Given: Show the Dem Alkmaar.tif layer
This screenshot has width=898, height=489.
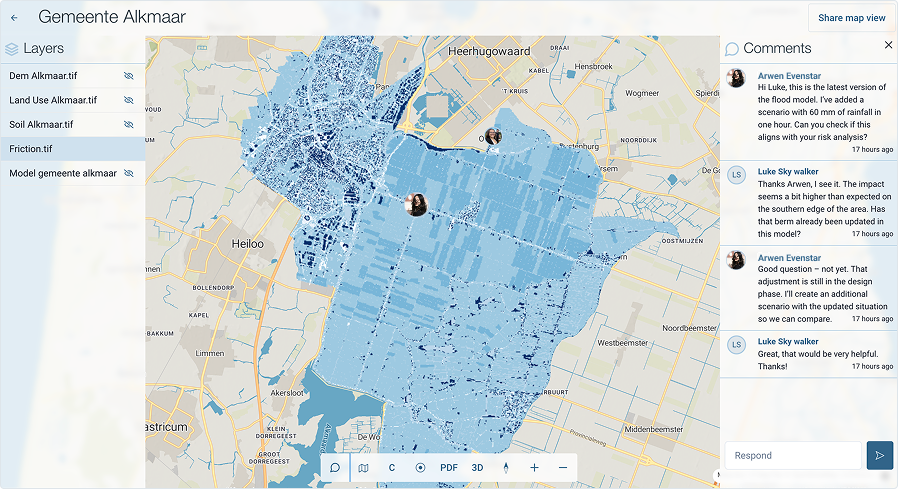Looking at the screenshot, I should (x=128, y=76).
